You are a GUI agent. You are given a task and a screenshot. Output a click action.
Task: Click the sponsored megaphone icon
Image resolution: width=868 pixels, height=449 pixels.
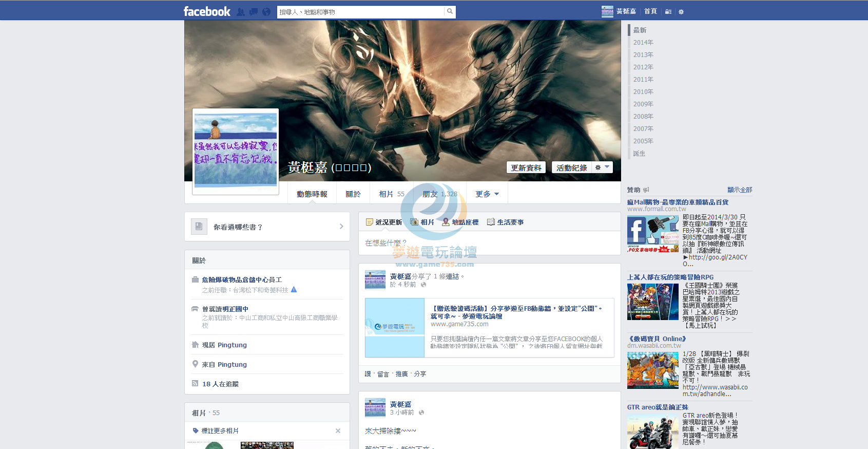tap(646, 190)
